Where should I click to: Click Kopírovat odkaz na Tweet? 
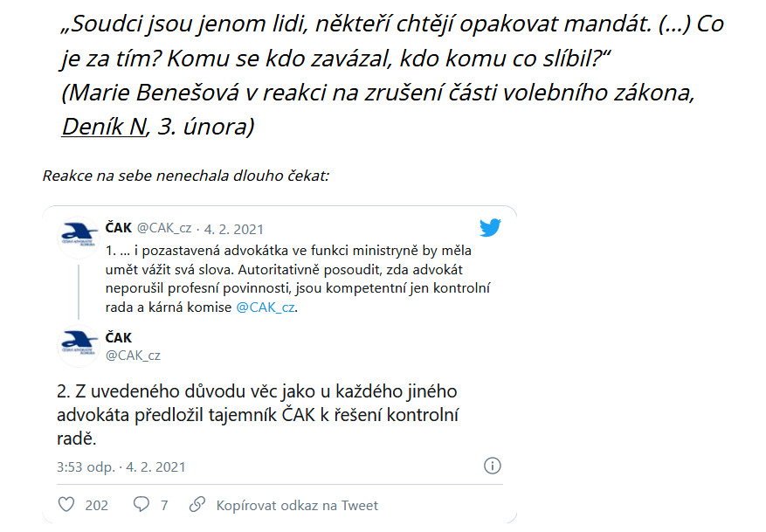pyautogui.click(x=297, y=505)
